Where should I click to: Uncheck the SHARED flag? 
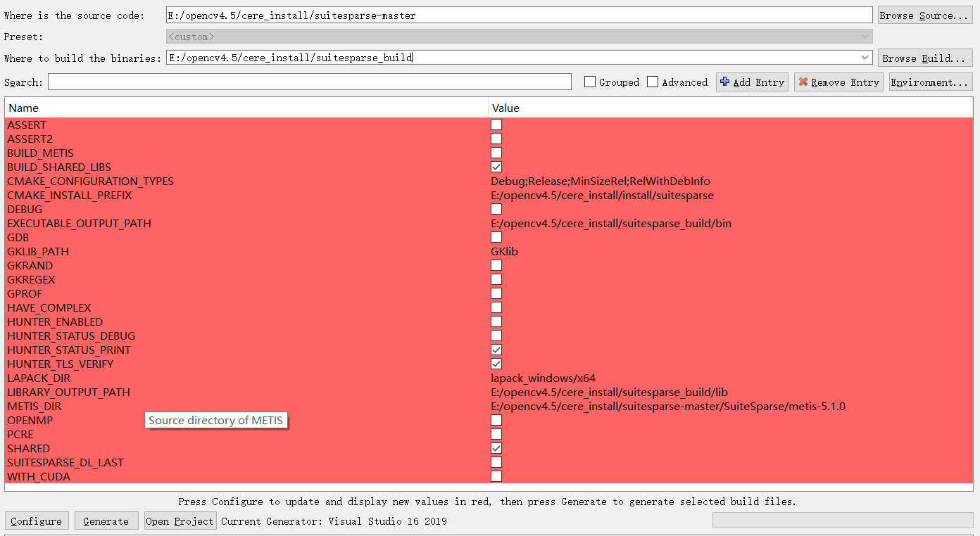[x=496, y=448]
